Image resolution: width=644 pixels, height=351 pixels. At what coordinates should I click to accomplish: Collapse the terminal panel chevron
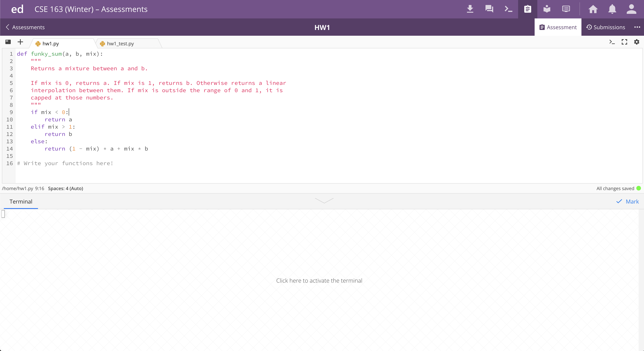pyautogui.click(x=324, y=200)
